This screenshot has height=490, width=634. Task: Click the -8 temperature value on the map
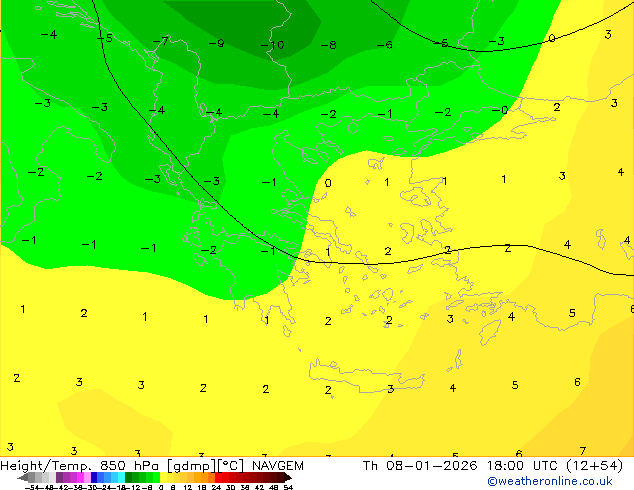328,45
